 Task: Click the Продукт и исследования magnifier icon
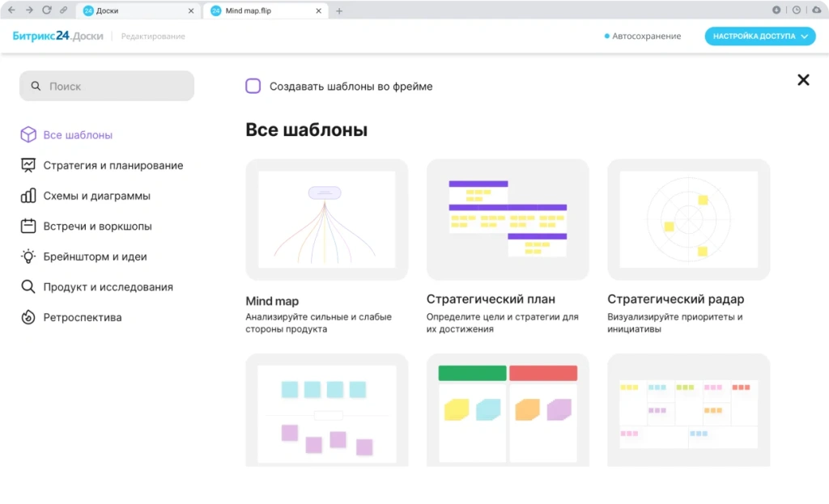click(x=28, y=287)
